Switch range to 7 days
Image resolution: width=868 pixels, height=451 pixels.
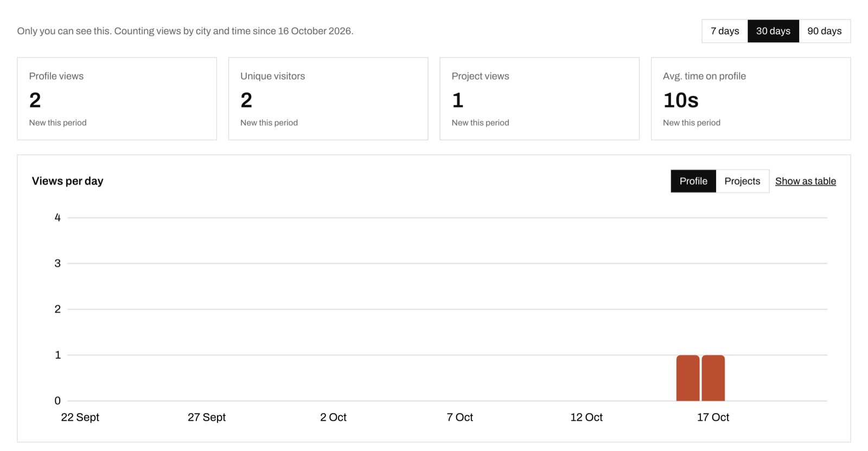click(725, 31)
